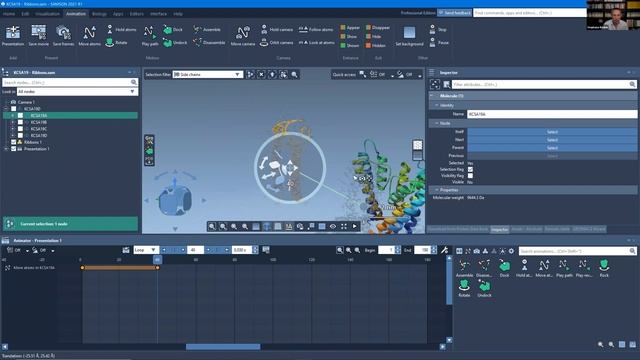The width and height of the screenshot is (640, 360).
Task: Open the Biology ribbon tab
Action: [99, 14]
